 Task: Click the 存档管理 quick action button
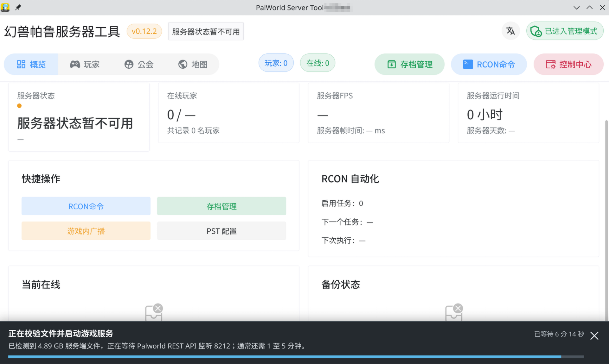point(221,206)
